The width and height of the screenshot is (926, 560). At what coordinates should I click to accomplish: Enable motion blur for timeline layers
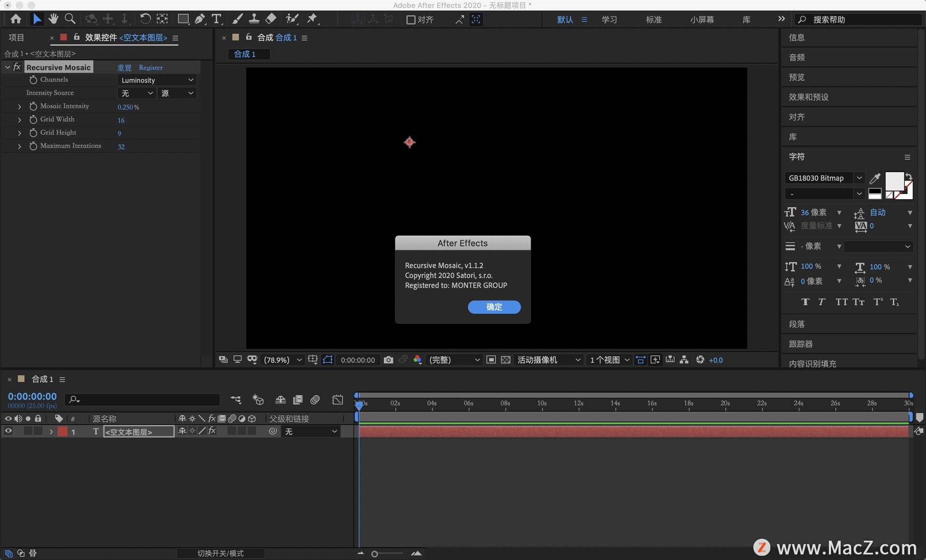315,400
